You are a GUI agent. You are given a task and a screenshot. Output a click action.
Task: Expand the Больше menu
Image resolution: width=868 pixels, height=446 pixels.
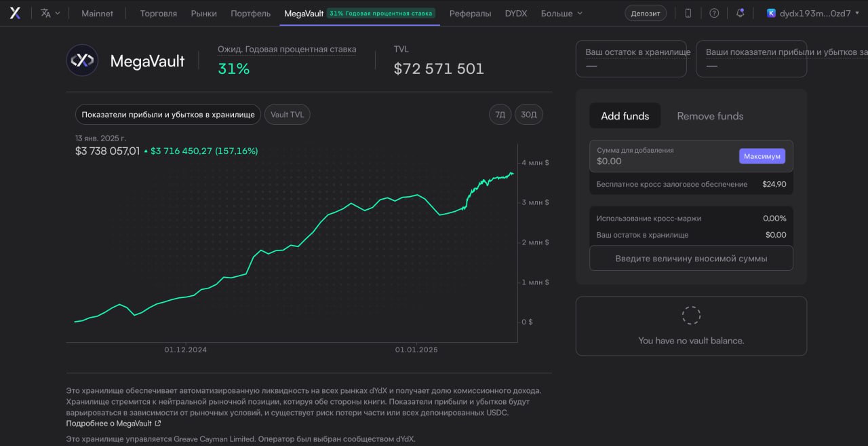click(x=561, y=13)
